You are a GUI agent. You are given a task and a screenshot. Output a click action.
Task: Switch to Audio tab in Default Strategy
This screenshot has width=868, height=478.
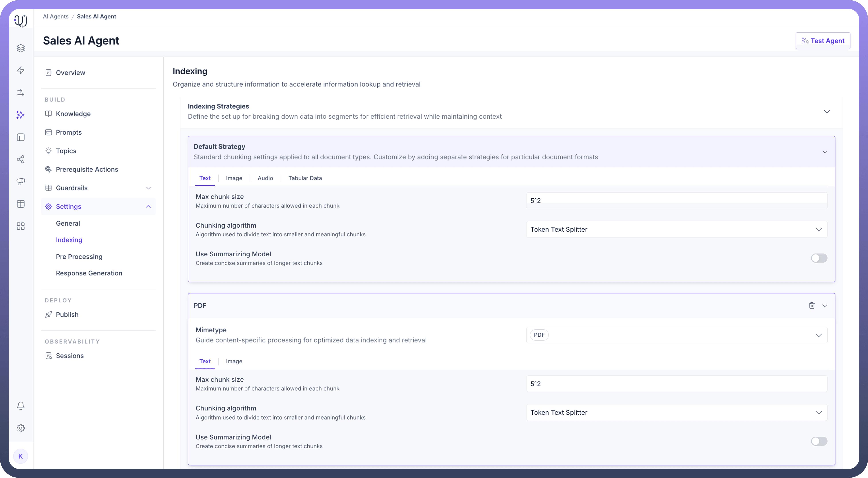click(x=265, y=178)
